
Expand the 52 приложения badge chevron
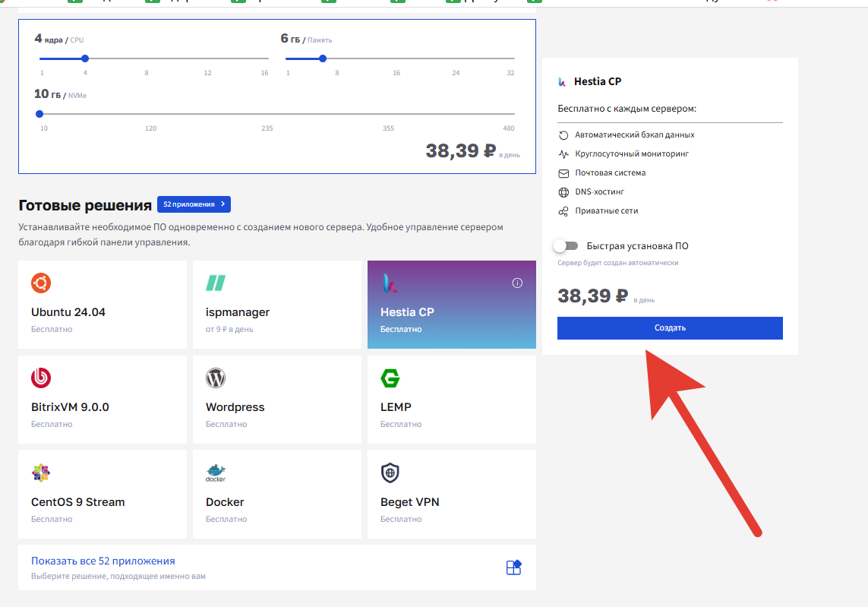(x=223, y=204)
